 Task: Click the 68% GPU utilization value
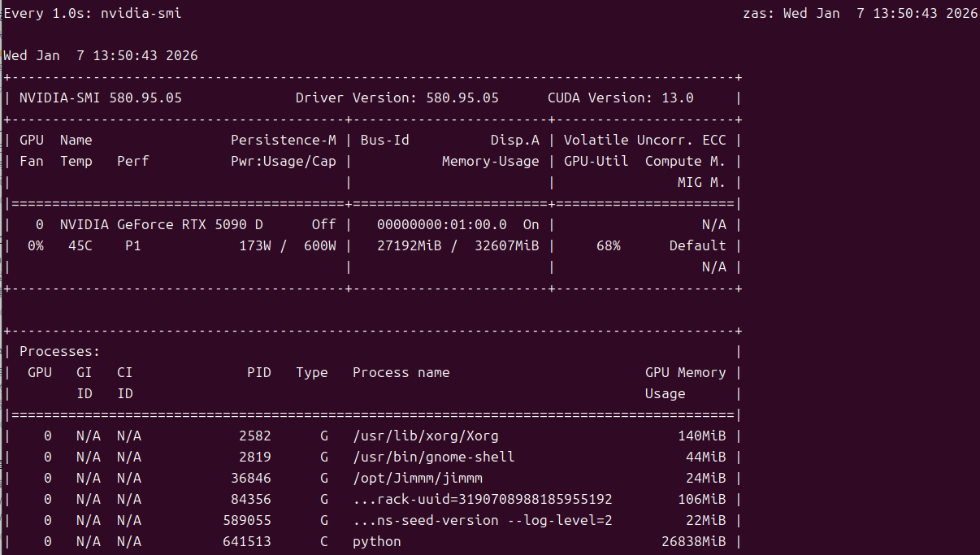point(609,245)
